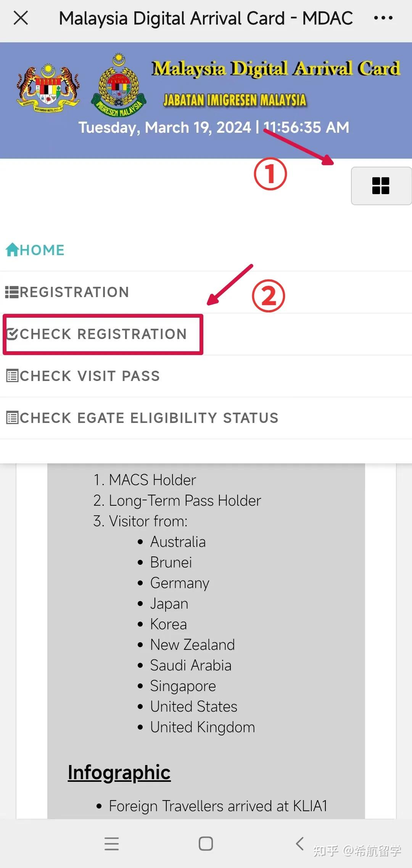This screenshot has height=868, width=412.
Task: Open the HOME menu item
Action: point(42,250)
